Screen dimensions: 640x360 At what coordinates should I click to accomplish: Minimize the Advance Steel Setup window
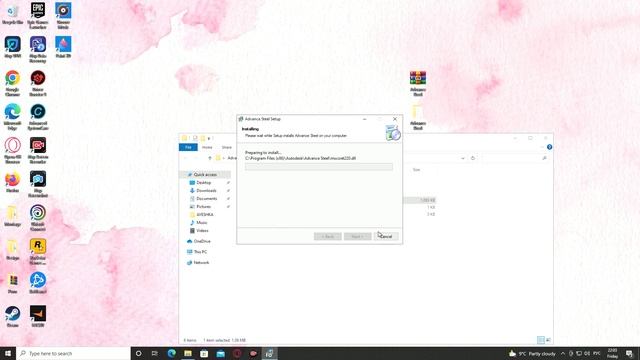pyautogui.click(x=364, y=119)
